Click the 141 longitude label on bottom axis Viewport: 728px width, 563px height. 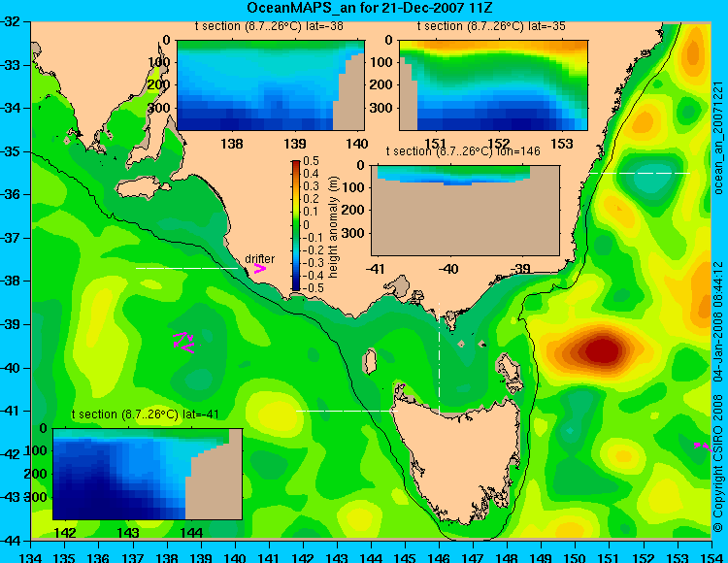[269, 557]
